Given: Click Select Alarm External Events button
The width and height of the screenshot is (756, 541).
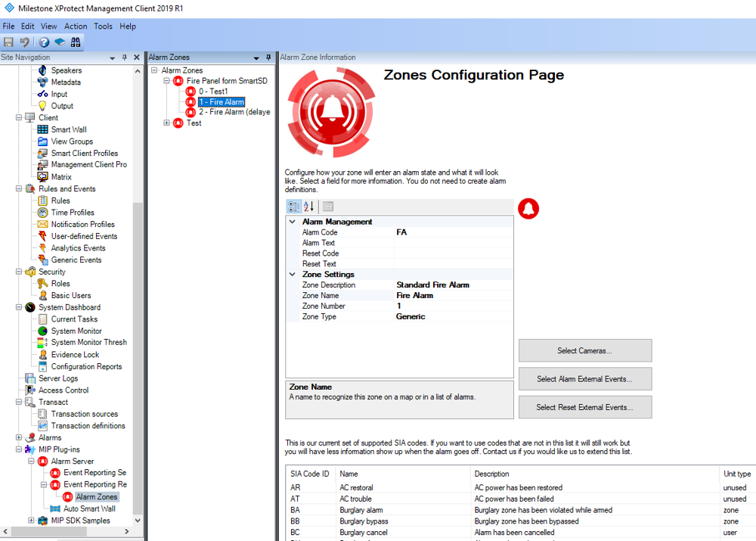Looking at the screenshot, I should point(584,379).
